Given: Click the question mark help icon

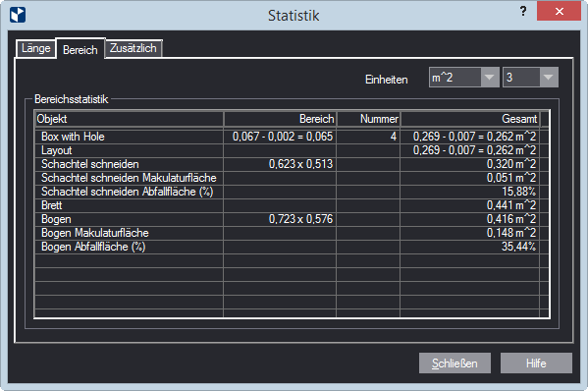Looking at the screenshot, I should click(x=523, y=11).
